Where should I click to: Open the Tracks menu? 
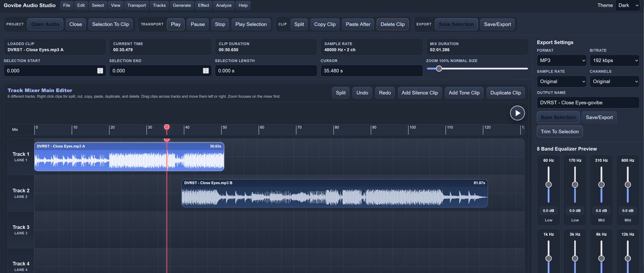(x=160, y=5)
